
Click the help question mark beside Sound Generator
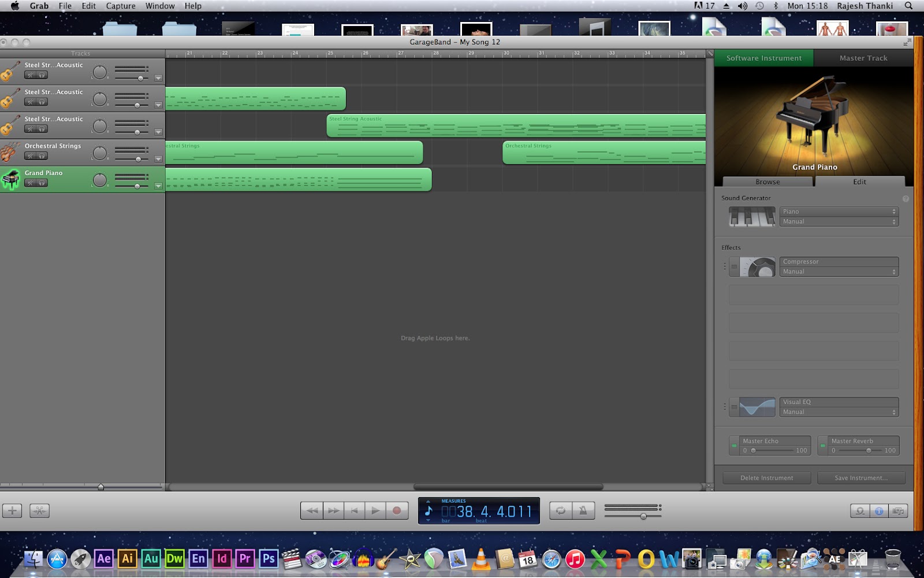point(906,199)
